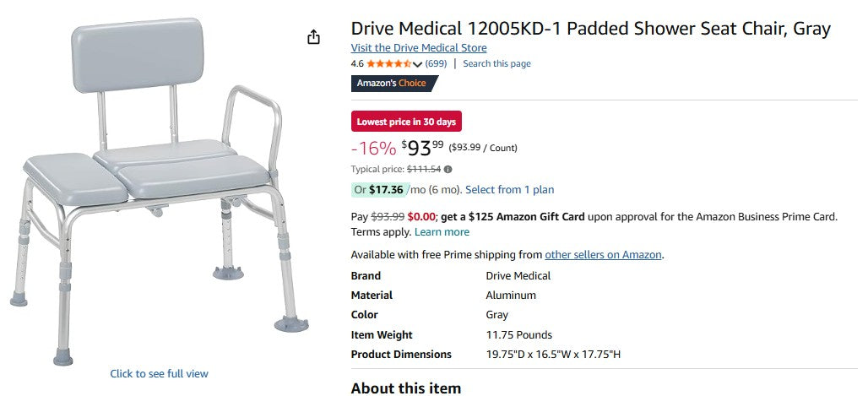Click Learn more about Business Prime Card

tap(442, 232)
